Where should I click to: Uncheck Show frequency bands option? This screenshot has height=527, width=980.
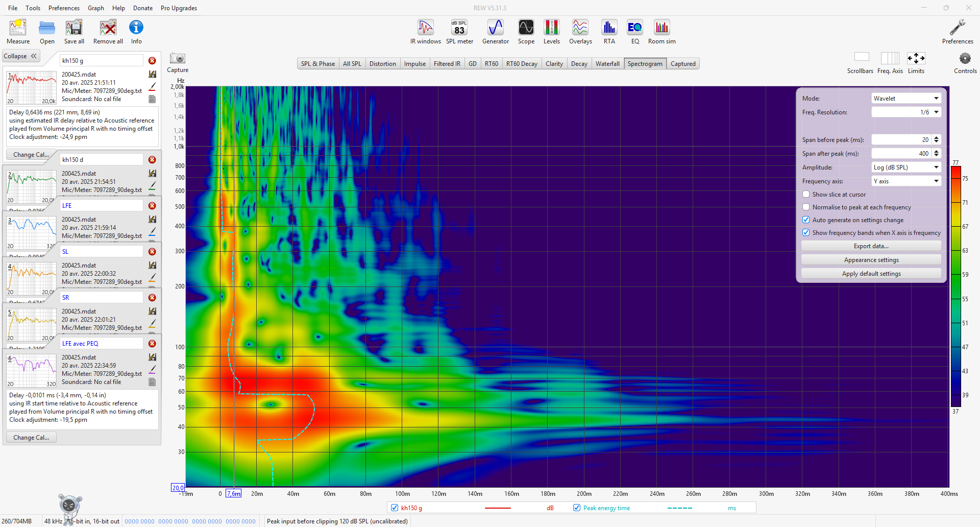(806, 233)
